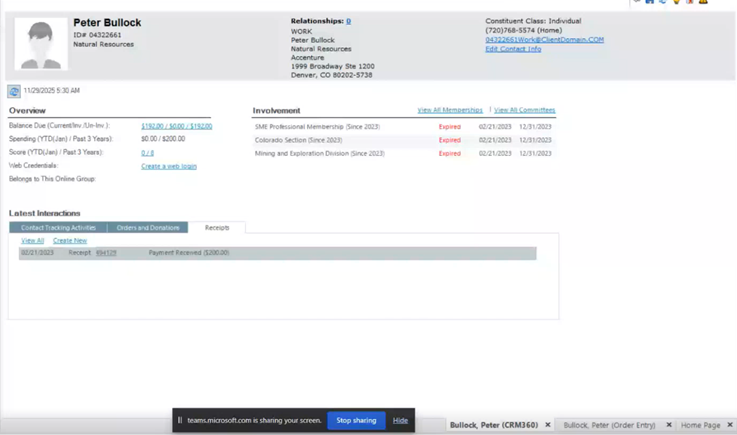Click the Score 0 / 0 link
The height and width of the screenshot is (435, 737).
pos(147,153)
